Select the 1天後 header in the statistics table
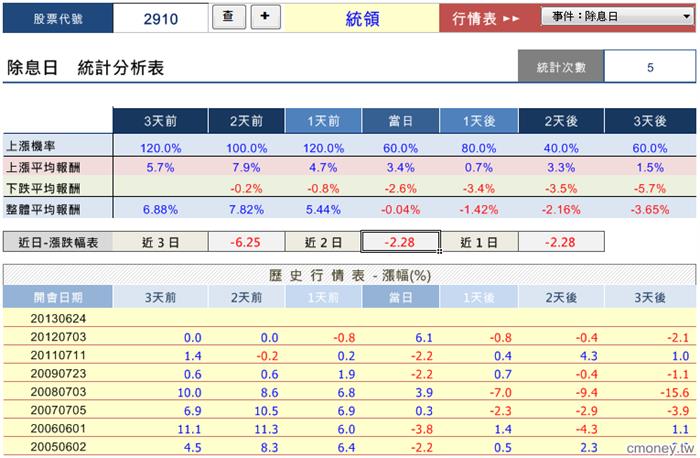The image size is (700, 458). coord(479,121)
